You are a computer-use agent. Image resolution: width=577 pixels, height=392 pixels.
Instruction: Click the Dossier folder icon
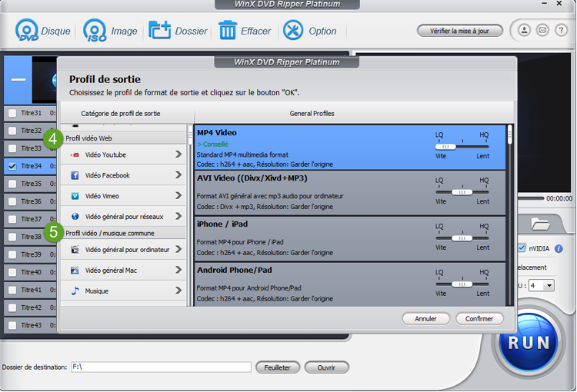click(160, 31)
